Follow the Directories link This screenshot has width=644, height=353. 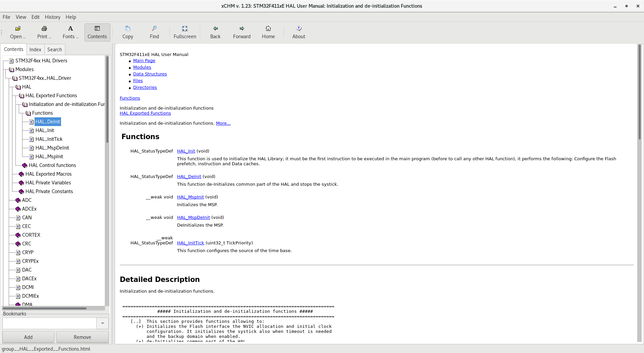tap(145, 87)
